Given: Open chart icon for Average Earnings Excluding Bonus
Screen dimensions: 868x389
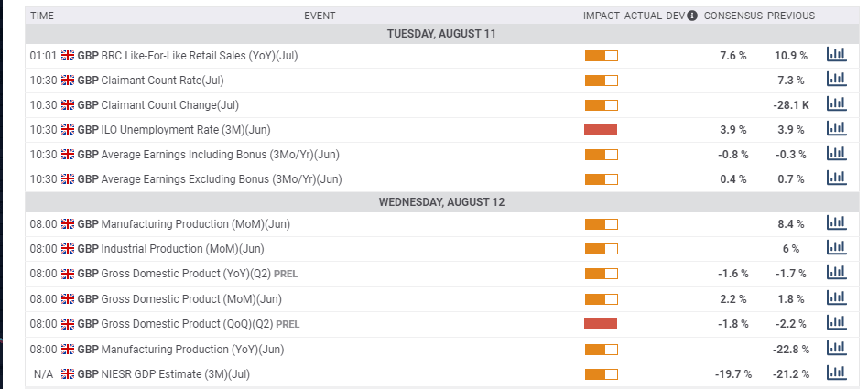Looking at the screenshot, I should (x=835, y=178).
